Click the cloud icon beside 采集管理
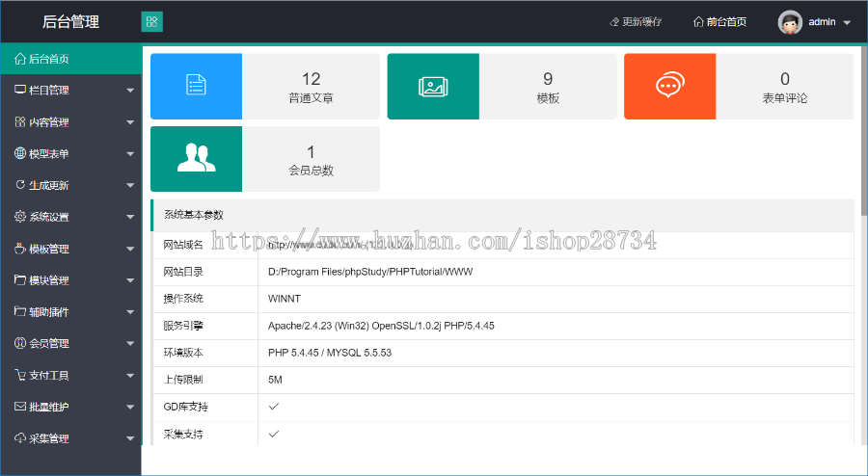The width and height of the screenshot is (868, 476). pyautogui.click(x=20, y=438)
